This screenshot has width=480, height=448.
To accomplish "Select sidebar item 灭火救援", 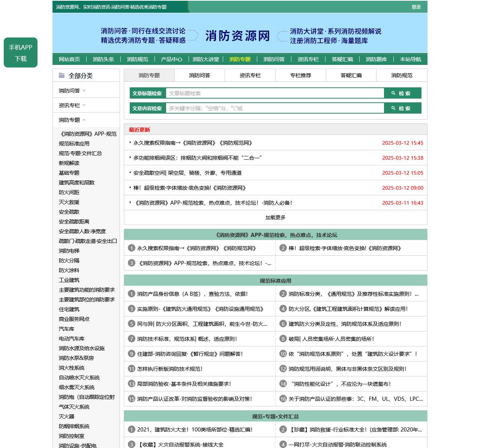I will click(69, 202).
